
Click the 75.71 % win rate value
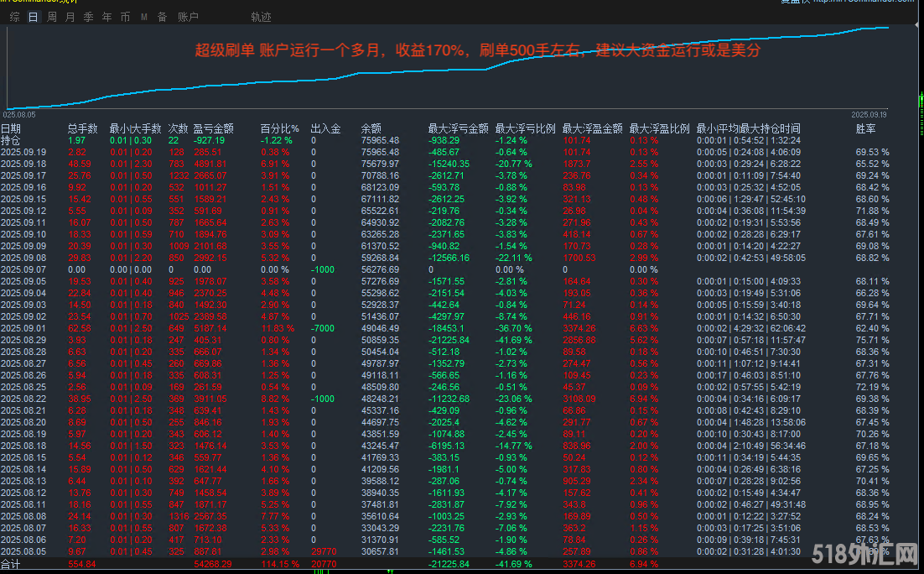point(873,341)
